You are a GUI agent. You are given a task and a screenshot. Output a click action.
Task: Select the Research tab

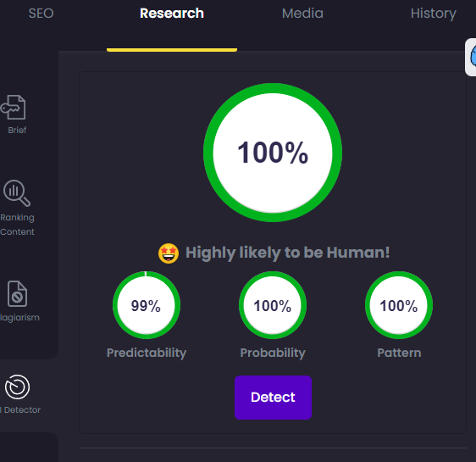[x=172, y=14]
